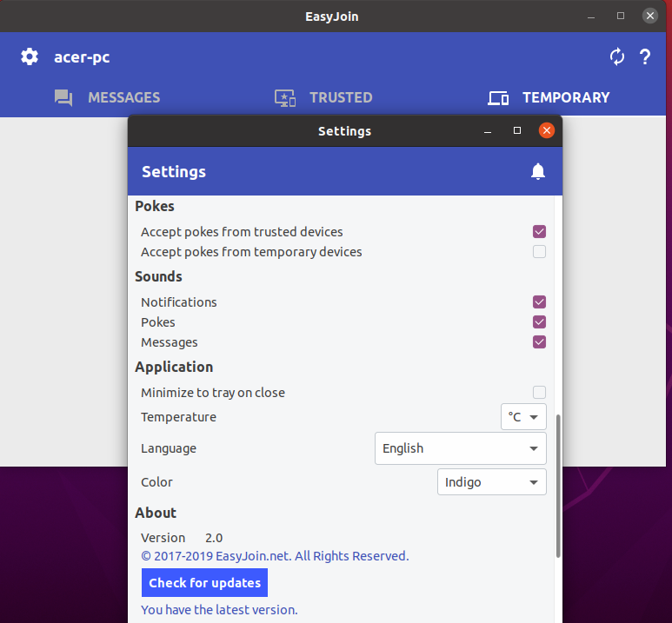
Task: Click the Application section heading
Action: pos(174,367)
